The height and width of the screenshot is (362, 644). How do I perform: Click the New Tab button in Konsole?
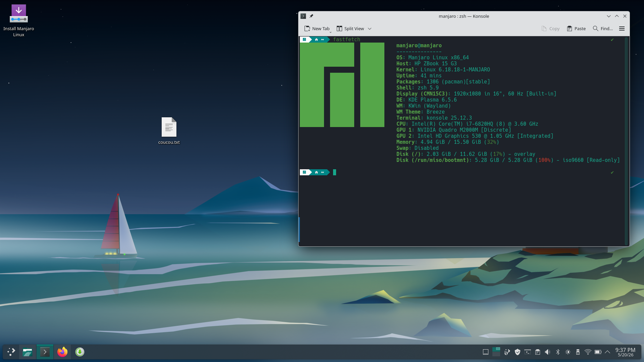(317, 29)
